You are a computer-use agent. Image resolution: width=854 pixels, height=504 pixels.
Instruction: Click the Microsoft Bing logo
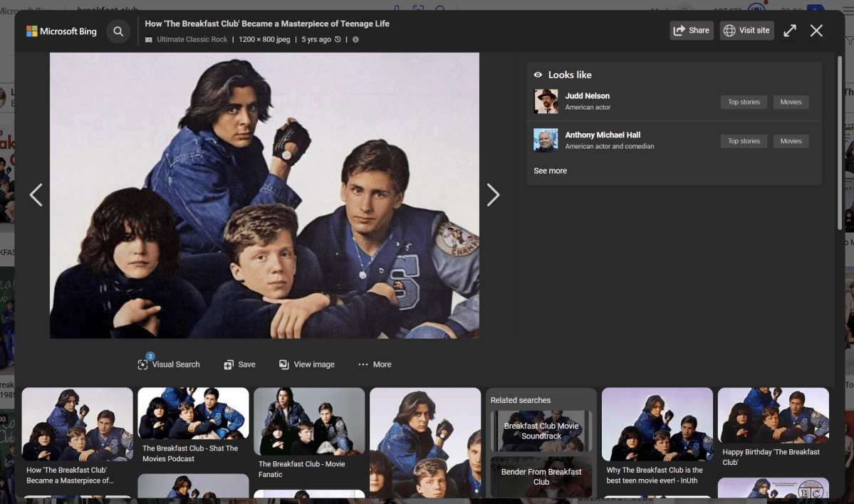point(61,31)
